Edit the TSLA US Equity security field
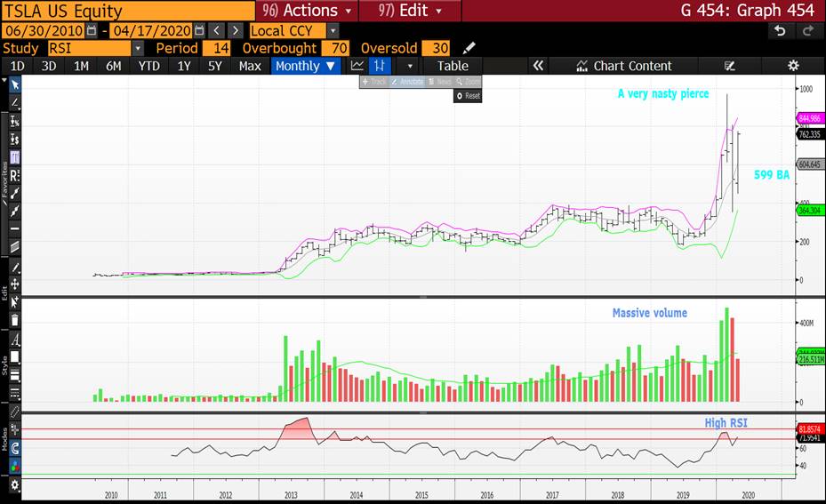The height and width of the screenshot is (504, 826). point(128,11)
